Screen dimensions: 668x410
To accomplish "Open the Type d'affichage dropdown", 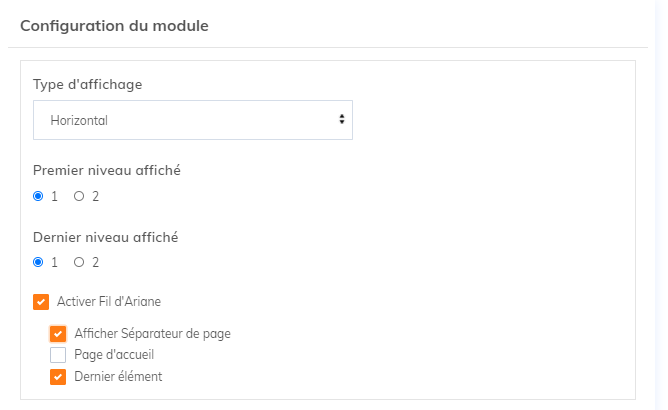I will [x=192, y=120].
